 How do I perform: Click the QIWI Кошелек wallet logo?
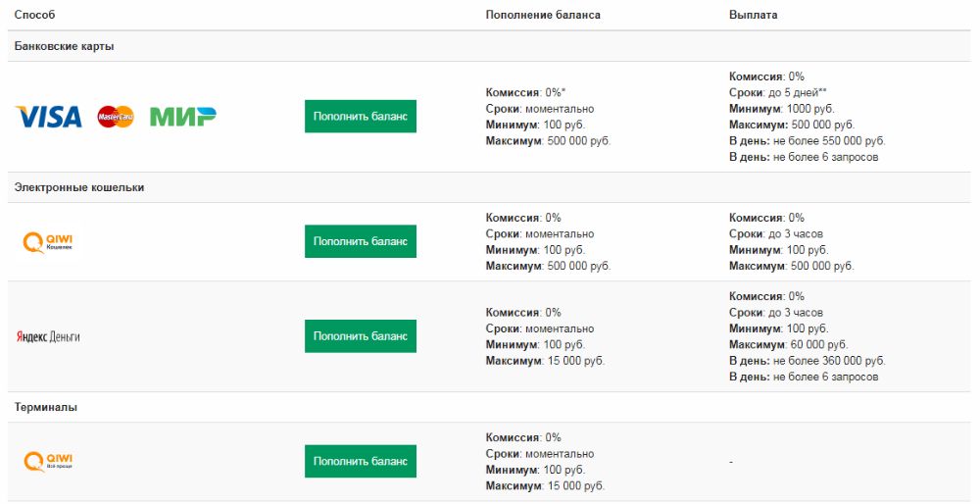click(x=48, y=242)
